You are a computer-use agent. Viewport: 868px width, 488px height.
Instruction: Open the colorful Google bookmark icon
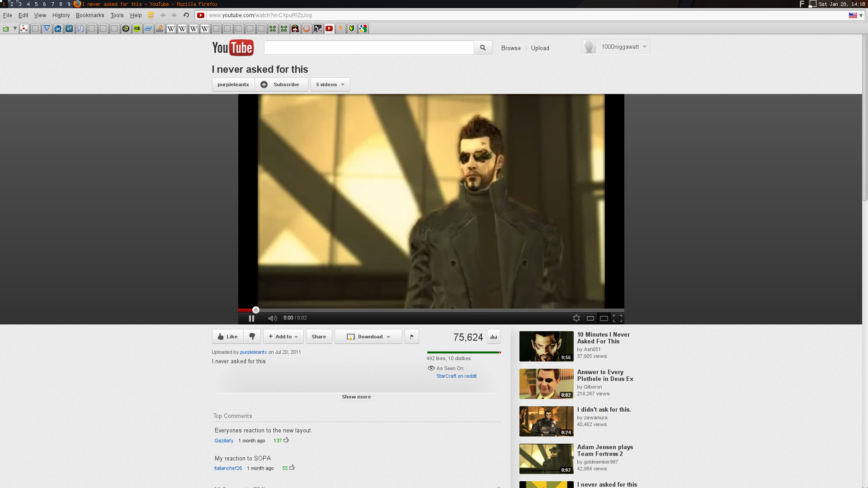[363, 28]
